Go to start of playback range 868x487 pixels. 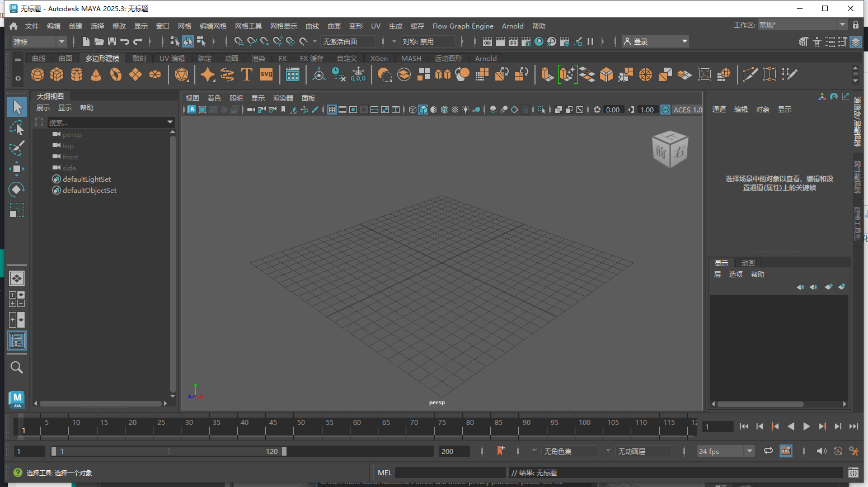744,426
